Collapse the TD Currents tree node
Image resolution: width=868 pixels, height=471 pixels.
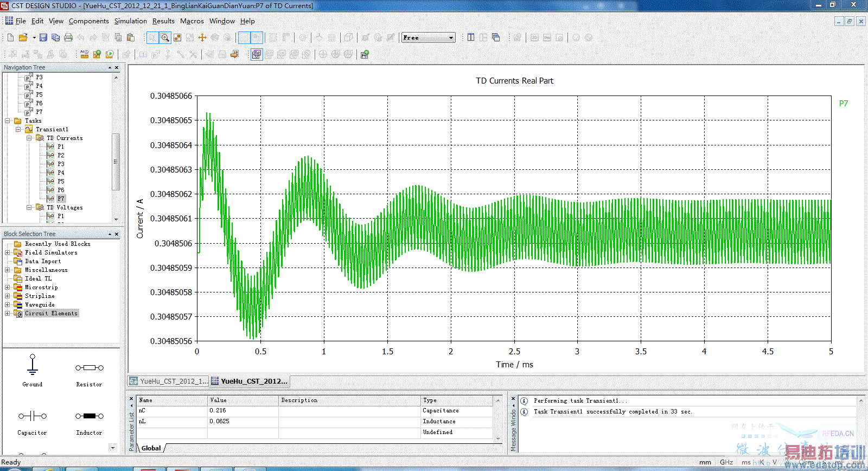(x=29, y=138)
